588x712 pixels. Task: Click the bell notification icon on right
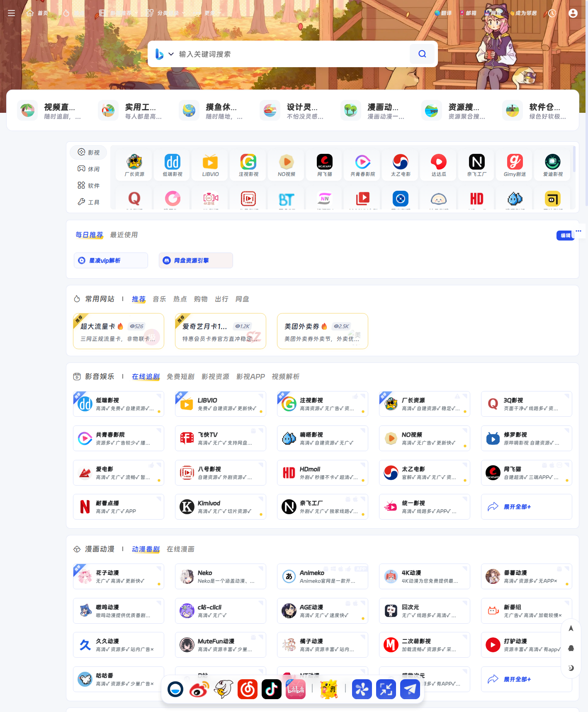pyautogui.click(x=571, y=648)
